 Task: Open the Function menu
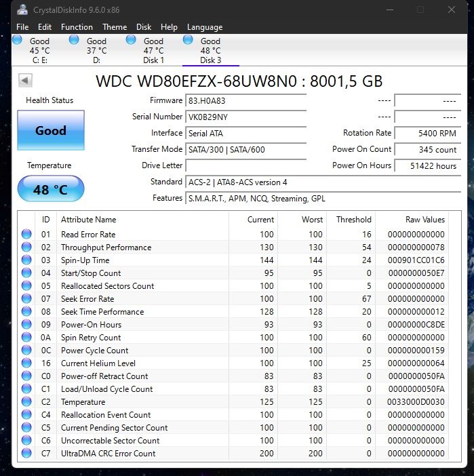77,27
